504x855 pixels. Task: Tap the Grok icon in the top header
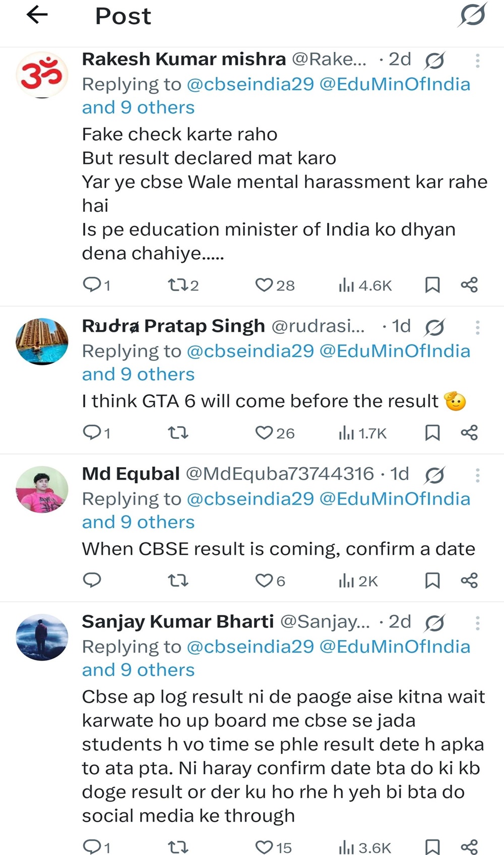pos(473,15)
